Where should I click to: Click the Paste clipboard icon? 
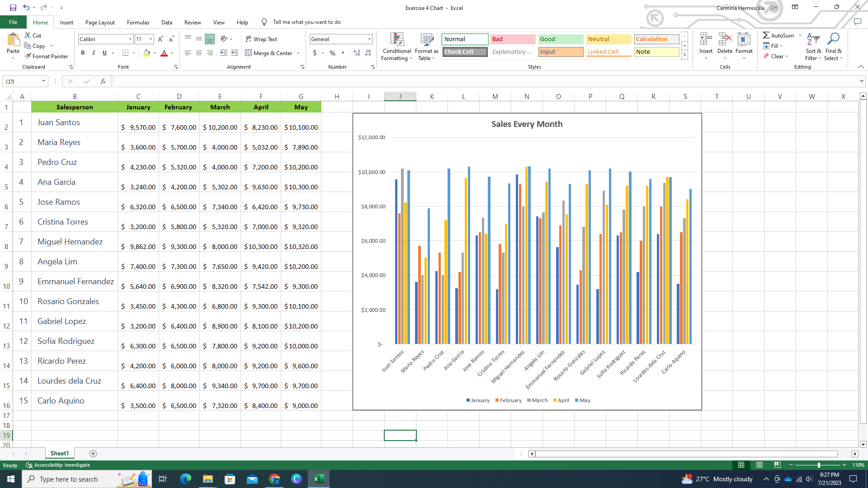coord(13,40)
